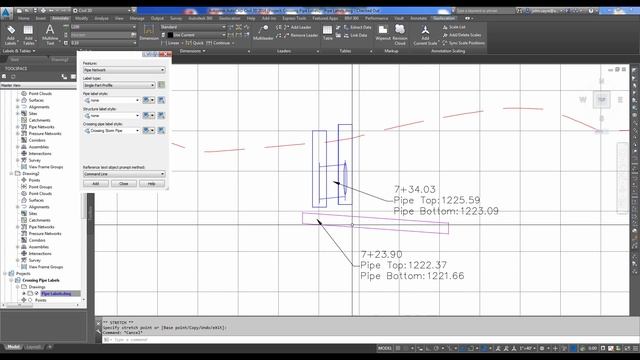Image resolution: width=640 pixels, height=360 pixels.
Task: Click Add Current Scale
Action: pos(425,35)
